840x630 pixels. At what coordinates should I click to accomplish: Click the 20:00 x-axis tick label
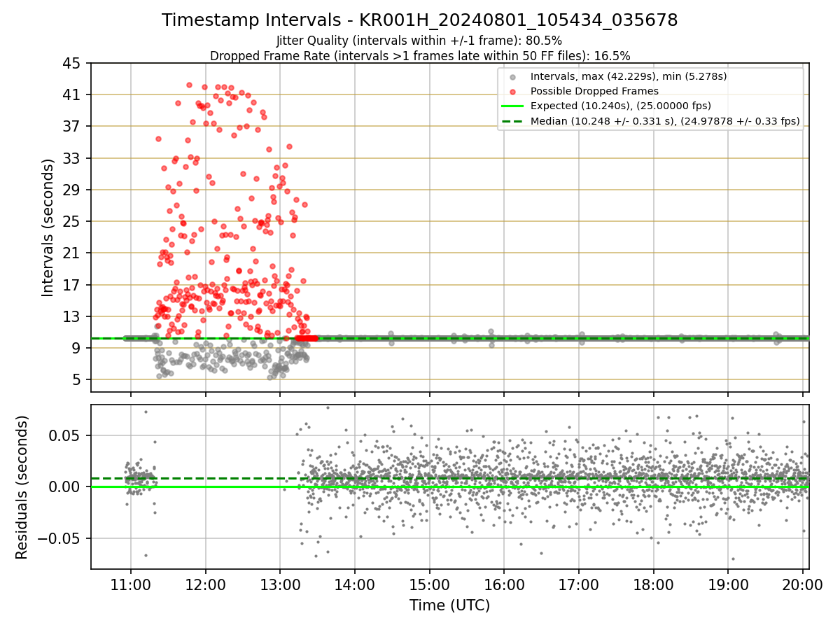click(802, 584)
